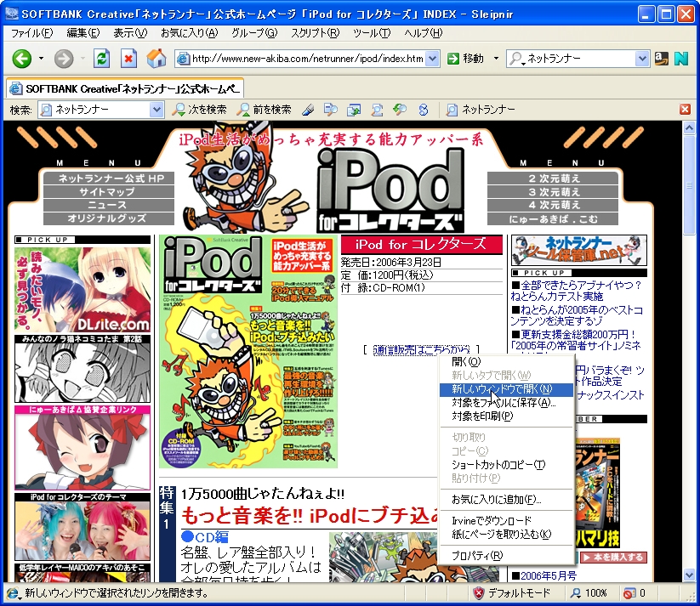
Task: Select the SOFTBANK Creative page tab
Action: [x=125, y=88]
